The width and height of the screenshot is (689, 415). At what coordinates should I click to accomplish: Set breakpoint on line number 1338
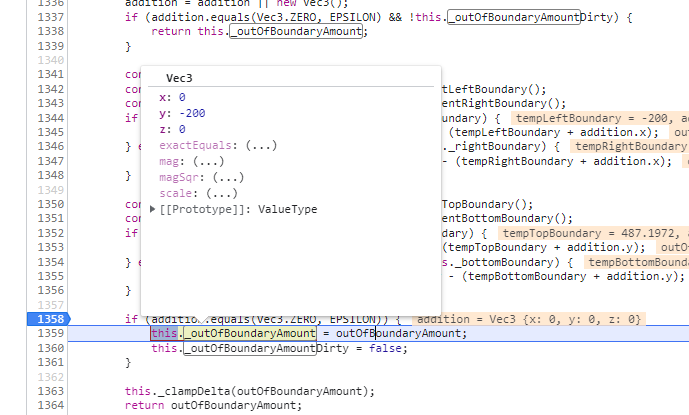[x=51, y=31]
